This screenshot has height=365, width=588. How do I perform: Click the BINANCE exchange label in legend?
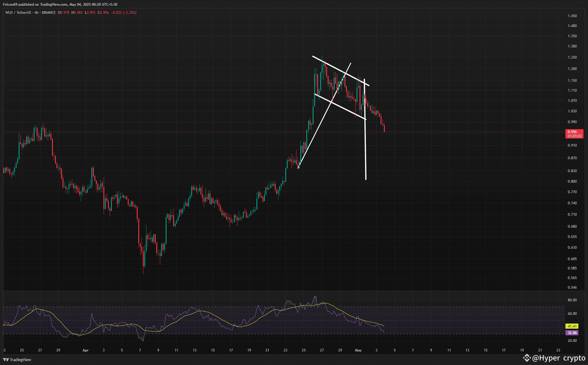click(49, 13)
